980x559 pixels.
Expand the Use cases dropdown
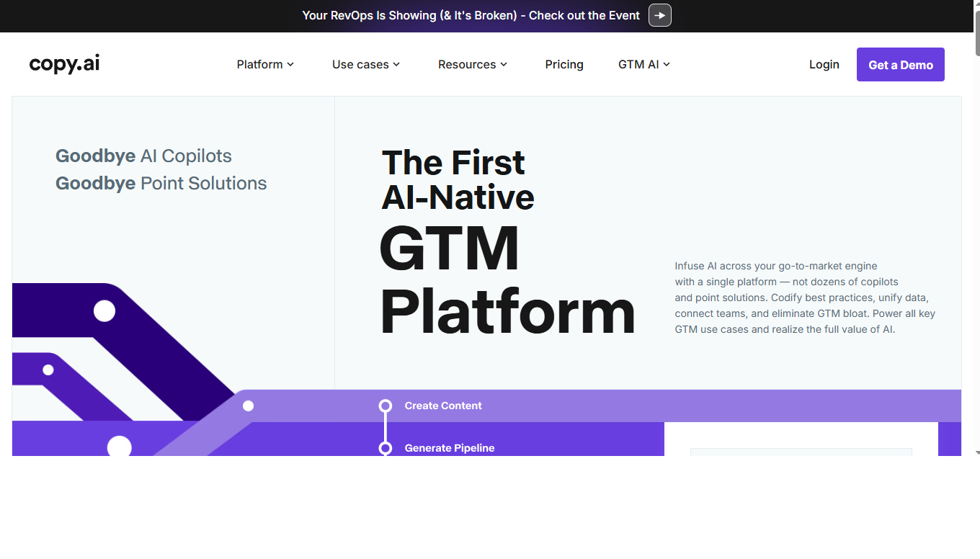click(x=366, y=64)
